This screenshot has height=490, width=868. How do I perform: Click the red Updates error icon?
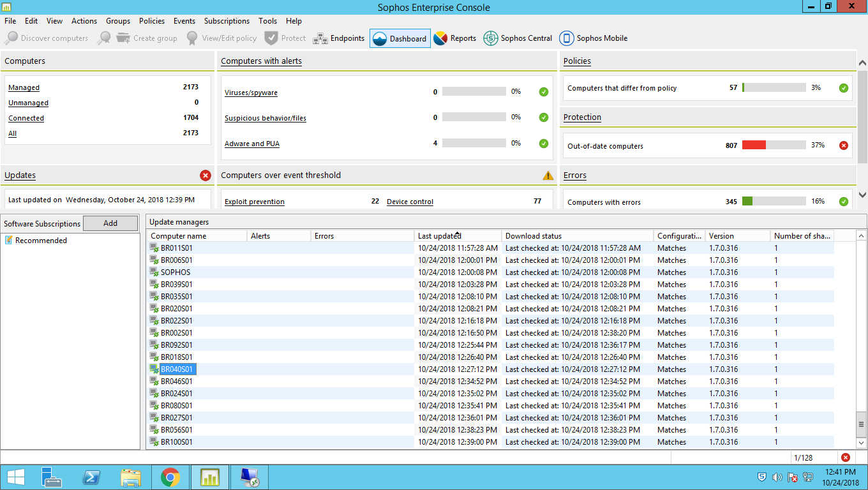[205, 175]
